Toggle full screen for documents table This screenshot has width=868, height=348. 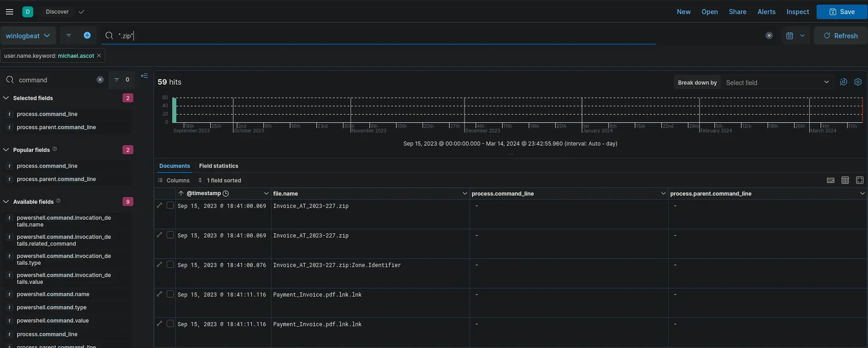[859, 181]
